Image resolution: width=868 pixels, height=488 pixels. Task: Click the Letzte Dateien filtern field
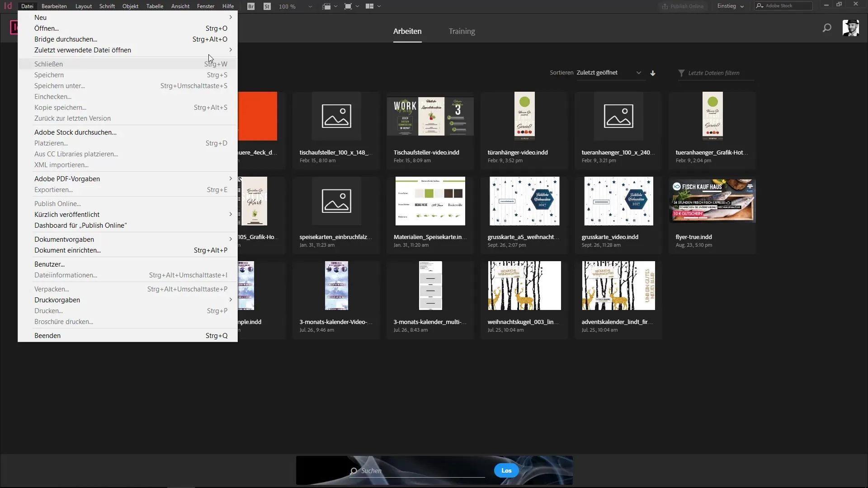click(x=716, y=73)
